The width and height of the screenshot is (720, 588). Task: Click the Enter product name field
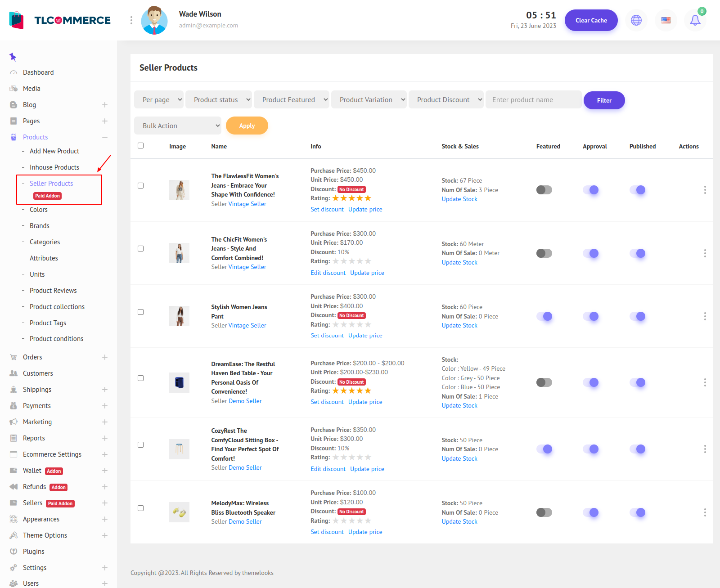point(533,100)
